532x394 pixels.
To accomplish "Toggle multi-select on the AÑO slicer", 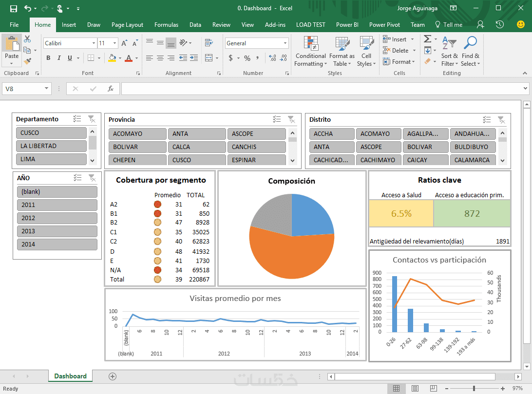I will tap(77, 178).
